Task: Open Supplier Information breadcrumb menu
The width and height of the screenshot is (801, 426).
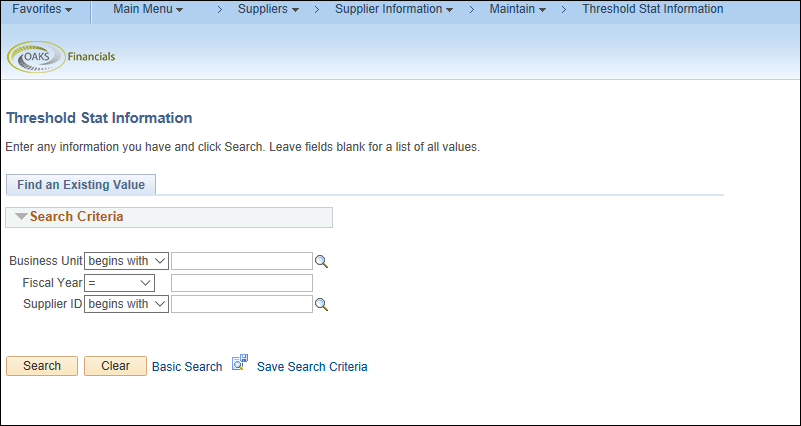Action: (394, 9)
